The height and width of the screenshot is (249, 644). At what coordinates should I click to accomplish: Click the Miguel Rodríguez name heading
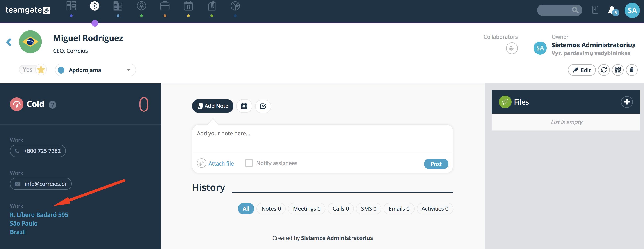[x=88, y=38]
